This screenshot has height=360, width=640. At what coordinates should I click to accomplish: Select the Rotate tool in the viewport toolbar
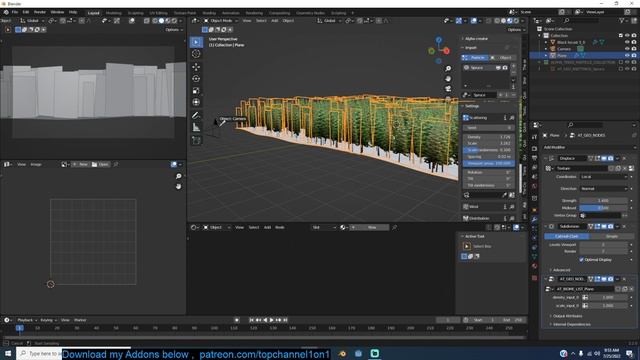point(196,78)
